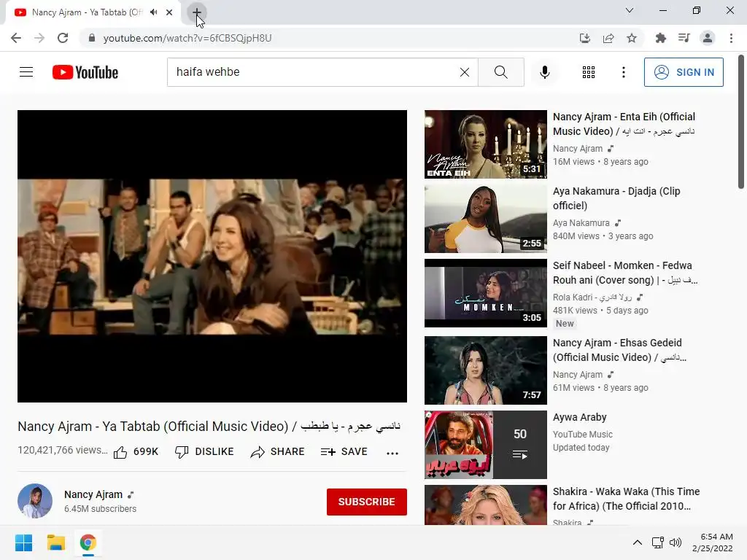Open Shakira Waka Waka video title

tap(626, 499)
